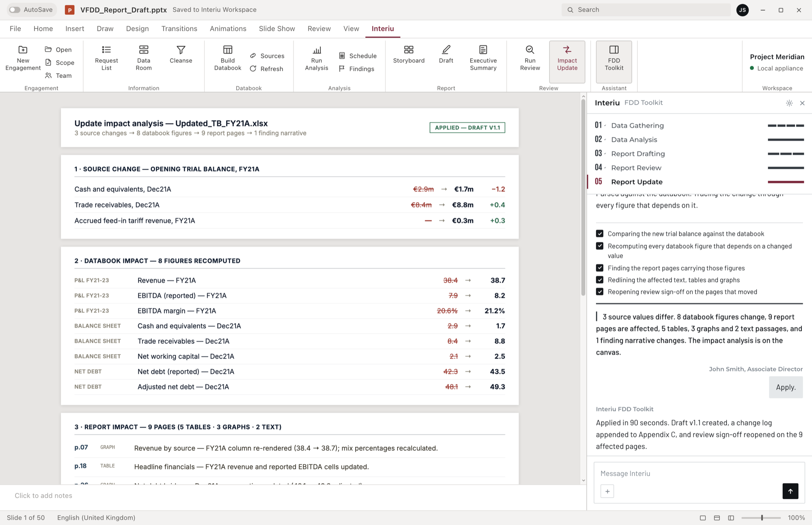Viewport: 812px width, 525px height.
Task: Click Build Databook
Action: (x=228, y=58)
